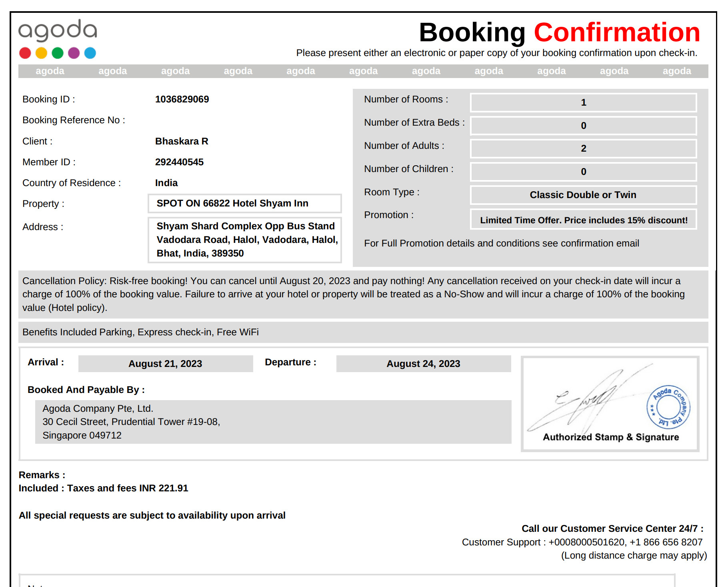Click the Number of Adults value box

[583, 148]
